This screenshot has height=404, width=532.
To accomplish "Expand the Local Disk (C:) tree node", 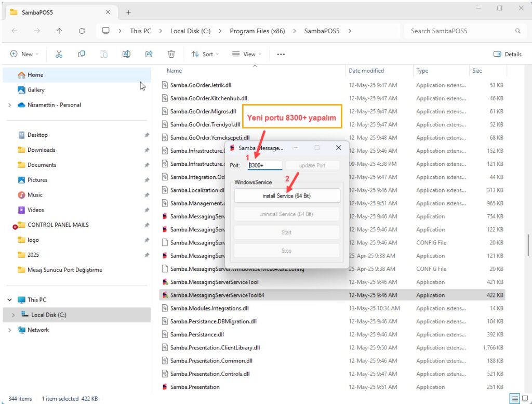I will point(13,315).
